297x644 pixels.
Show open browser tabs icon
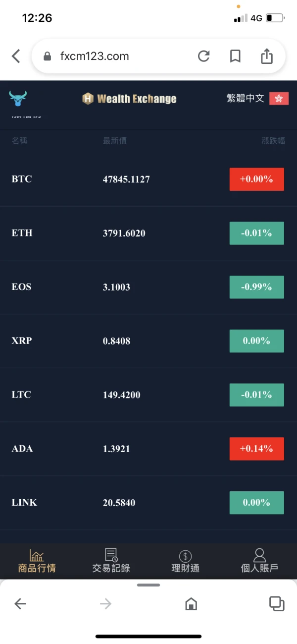point(276,603)
